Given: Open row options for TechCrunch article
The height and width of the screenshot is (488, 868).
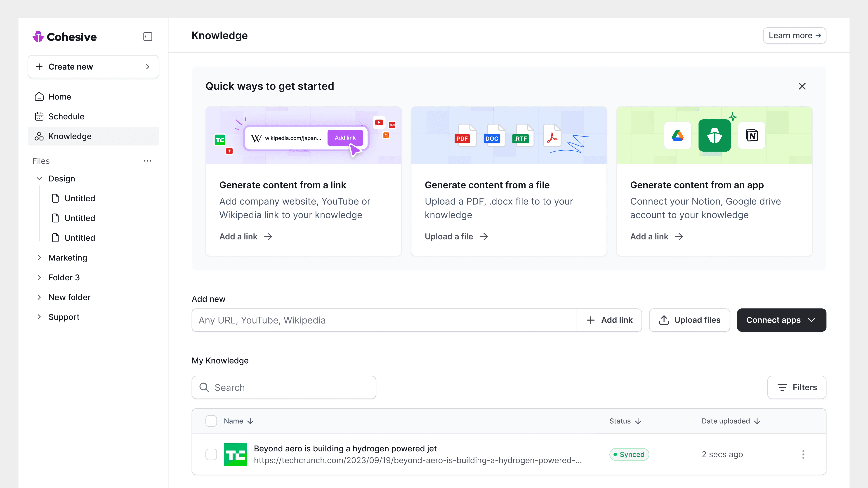Looking at the screenshot, I should pos(803,454).
